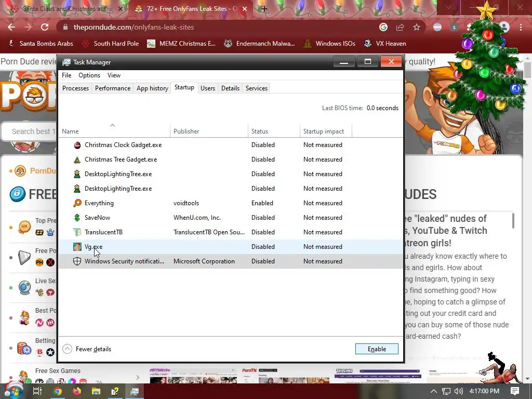Click the clock 4:17:00 PM
This screenshot has width=532, height=399.
coord(484,391)
